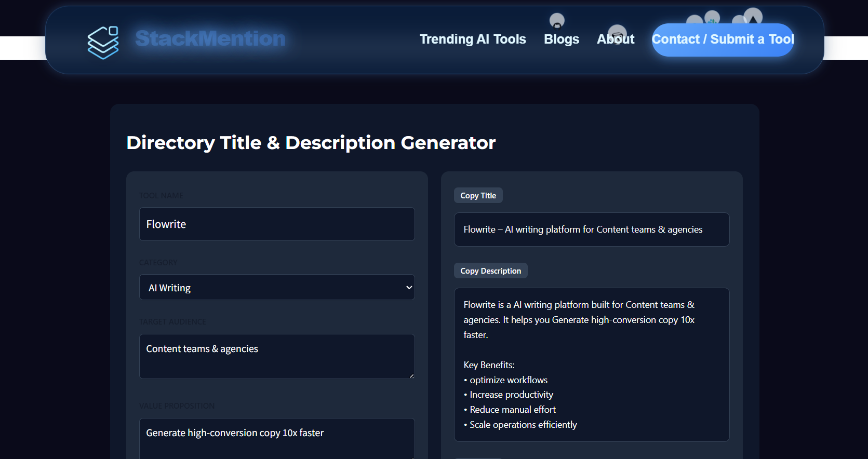This screenshot has height=459, width=868.
Task: Click the '• Increase productivity' bullet
Action: click(509, 395)
